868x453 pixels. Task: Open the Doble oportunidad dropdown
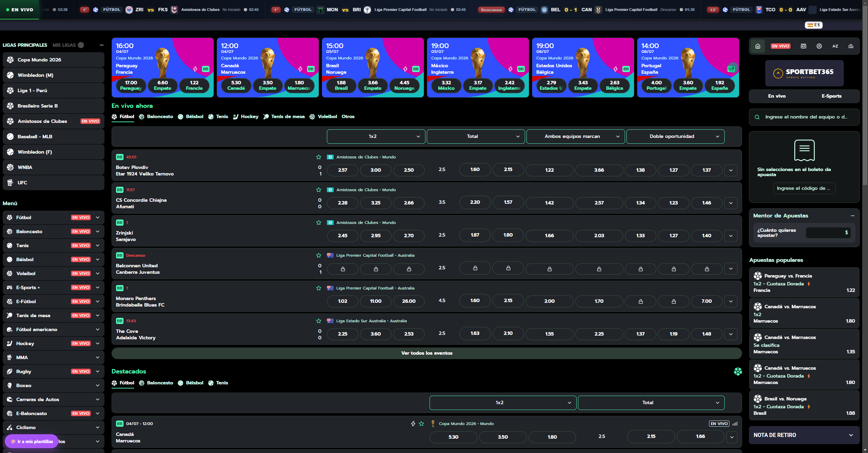pos(675,136)
